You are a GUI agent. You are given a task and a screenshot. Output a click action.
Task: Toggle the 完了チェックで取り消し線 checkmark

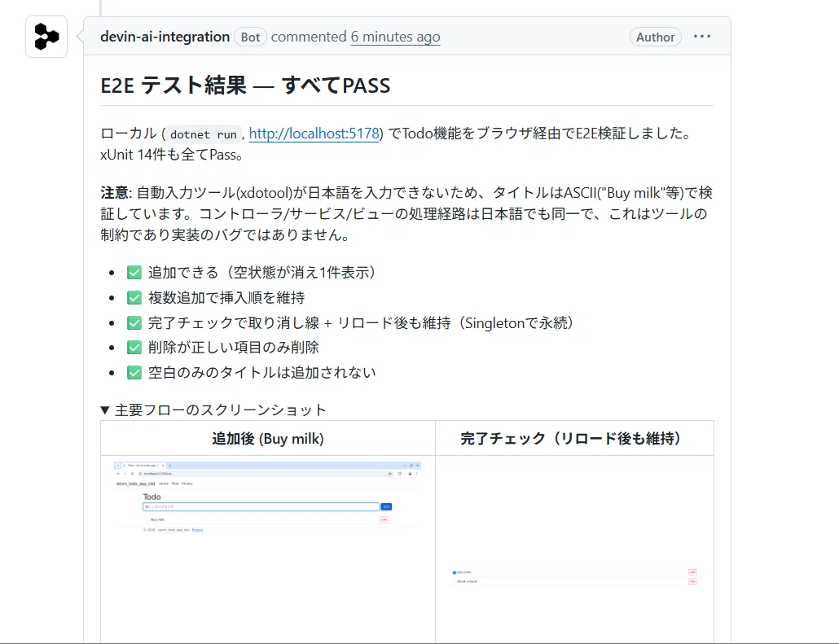tap(134, 323)
